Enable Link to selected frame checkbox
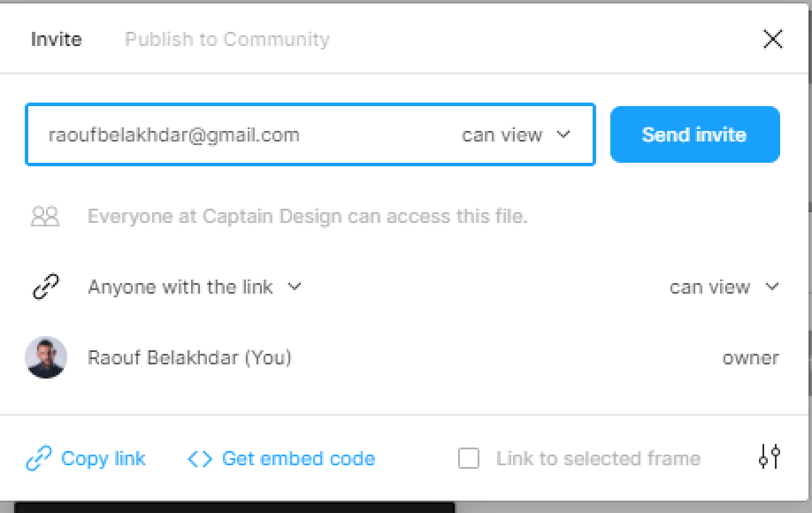 click(x=469, y=459)
